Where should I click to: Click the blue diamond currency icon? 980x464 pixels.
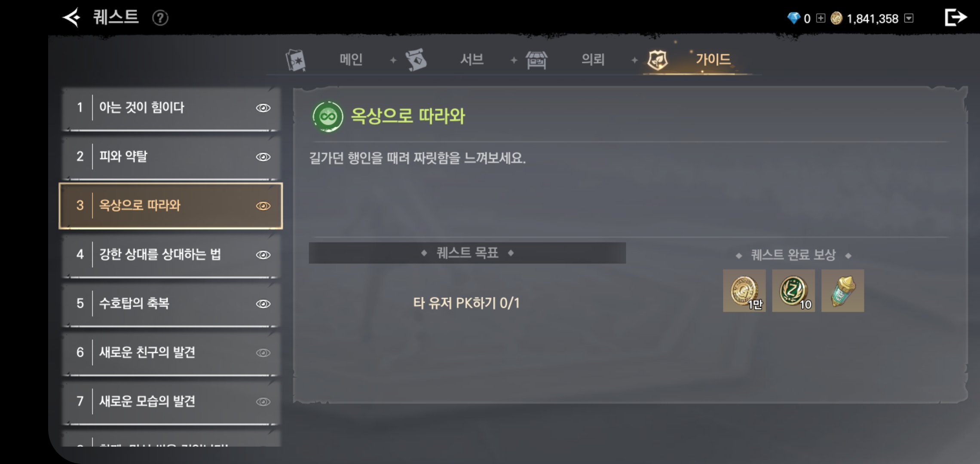(793, 18)
